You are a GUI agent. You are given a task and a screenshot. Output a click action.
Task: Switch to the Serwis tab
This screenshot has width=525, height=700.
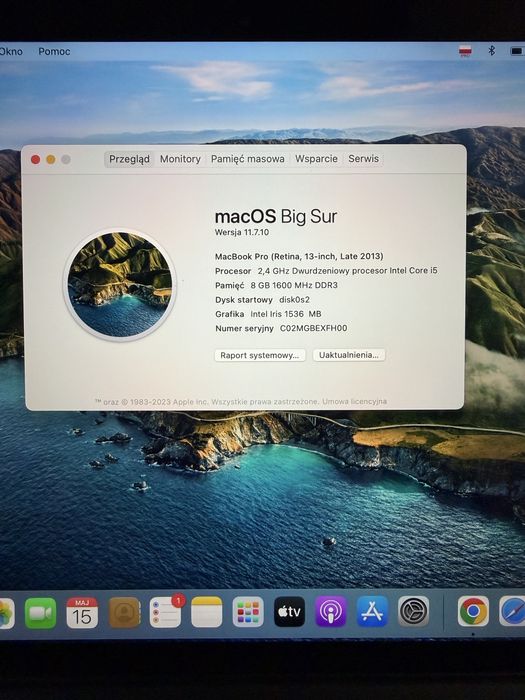pos(364,158)
